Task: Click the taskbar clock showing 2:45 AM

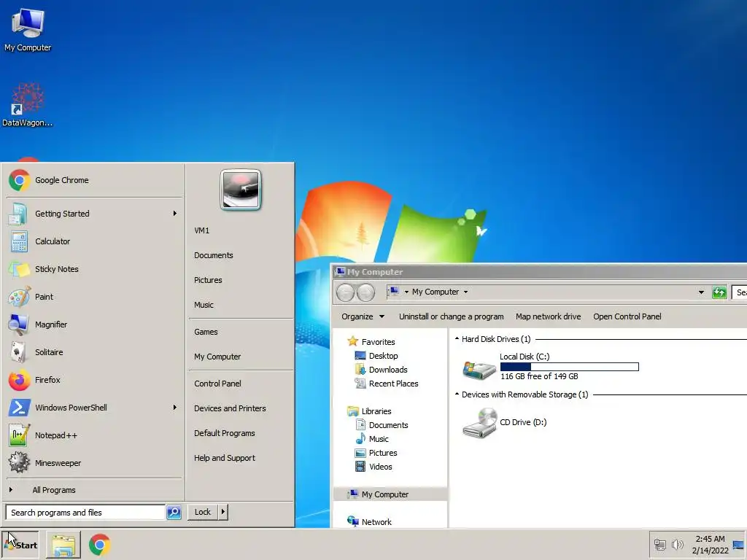Action: [710, 545]
